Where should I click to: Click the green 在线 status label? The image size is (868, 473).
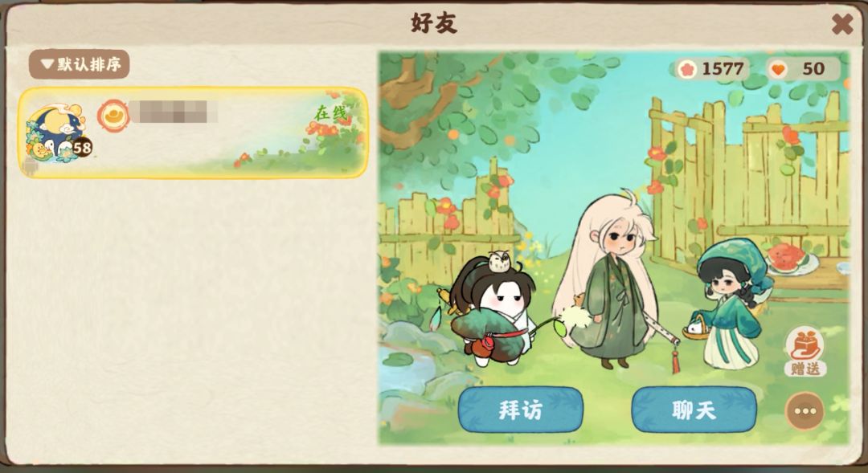coord(330,113)
